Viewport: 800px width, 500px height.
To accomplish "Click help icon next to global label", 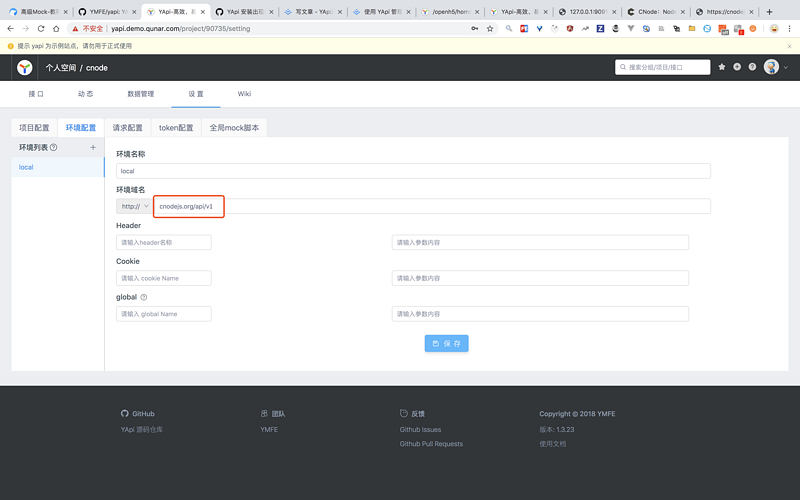I will click(x=144, y=297).
